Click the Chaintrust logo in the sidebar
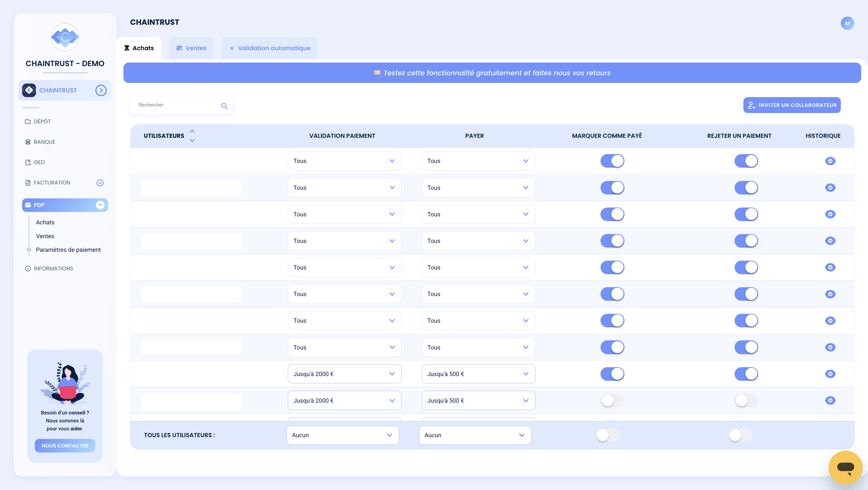 [65, 37]
